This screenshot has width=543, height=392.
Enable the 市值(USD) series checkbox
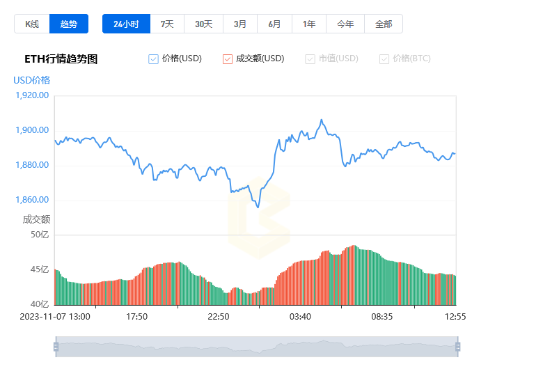coord(310,59)
